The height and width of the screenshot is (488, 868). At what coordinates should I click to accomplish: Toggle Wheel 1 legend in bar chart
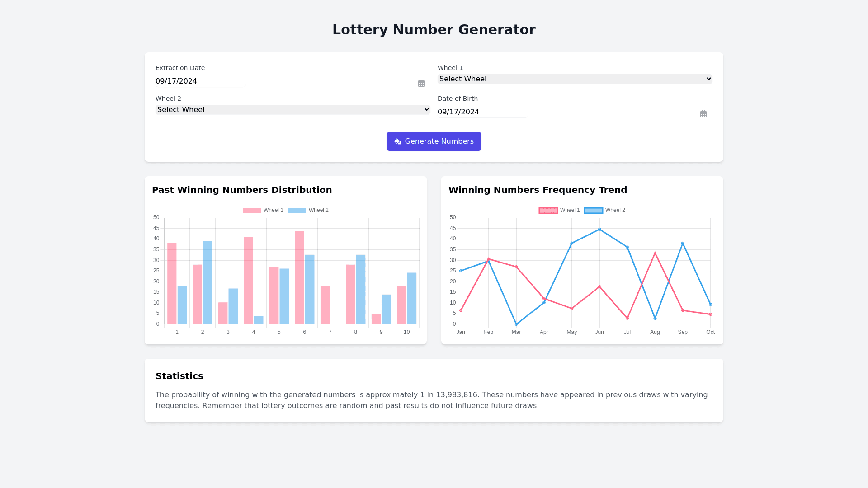(273, 210)
